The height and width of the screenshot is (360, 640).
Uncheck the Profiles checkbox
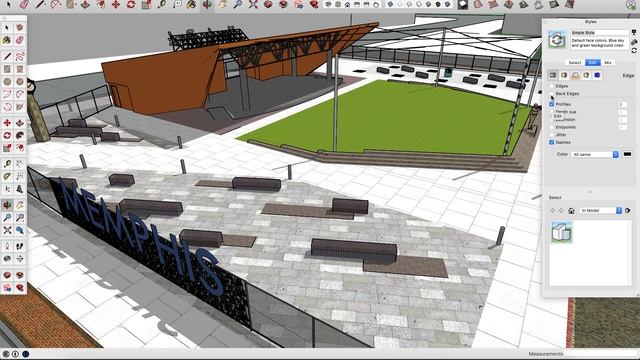point(552,104)
